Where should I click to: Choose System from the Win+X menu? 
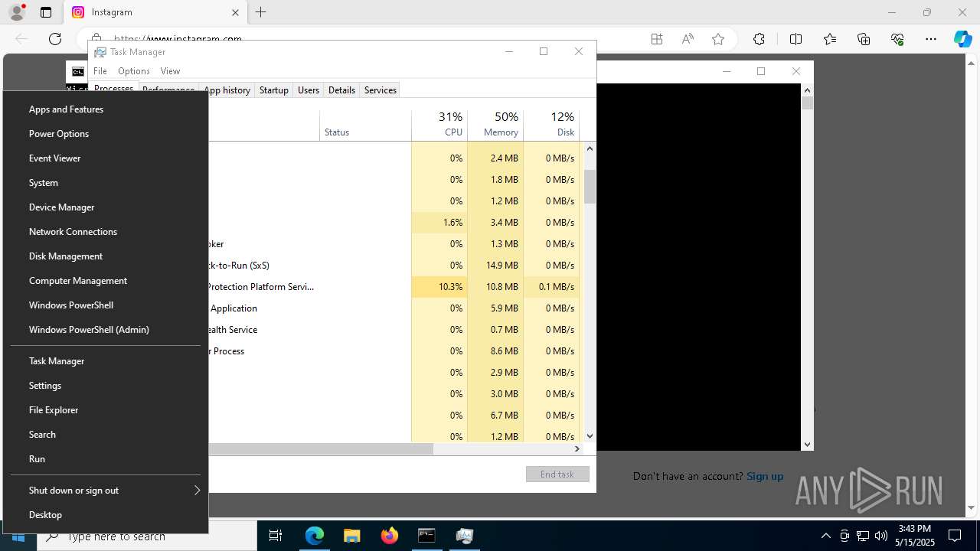pos(106,183)
